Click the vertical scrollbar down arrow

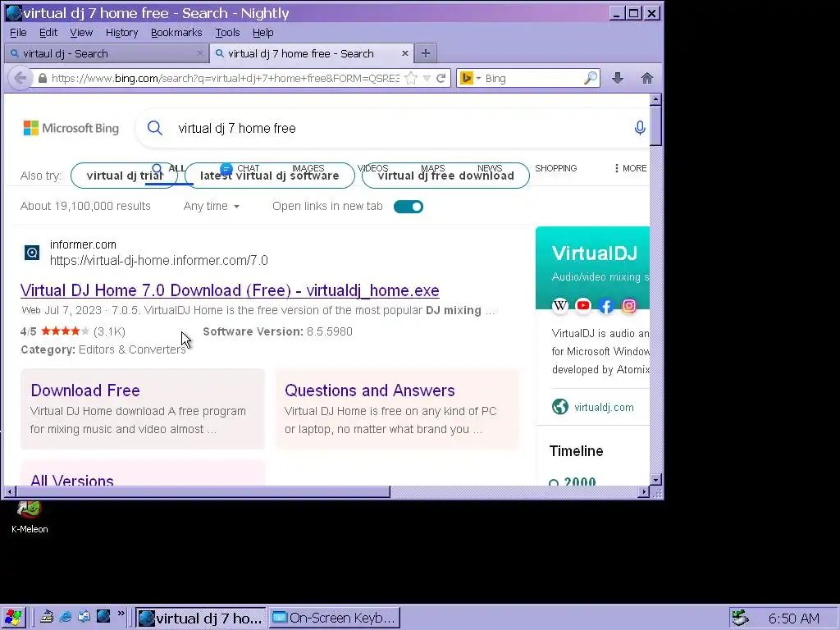pos(655,479)
